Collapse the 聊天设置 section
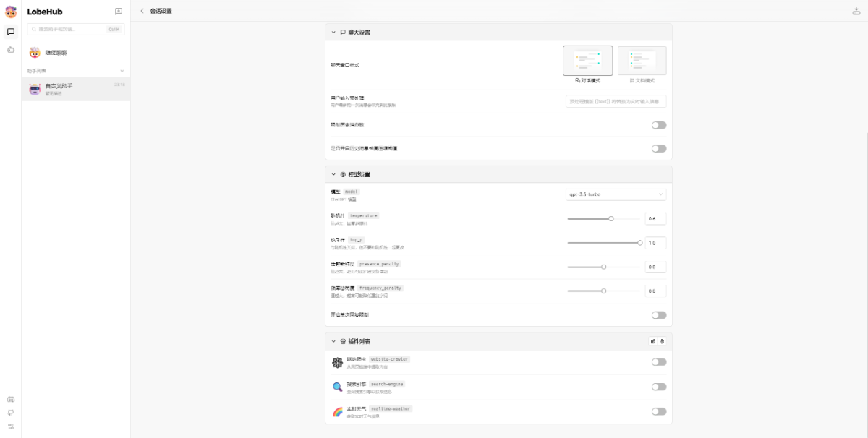The width and height of the screenshot is (868, 438). [x=333, y=33]
